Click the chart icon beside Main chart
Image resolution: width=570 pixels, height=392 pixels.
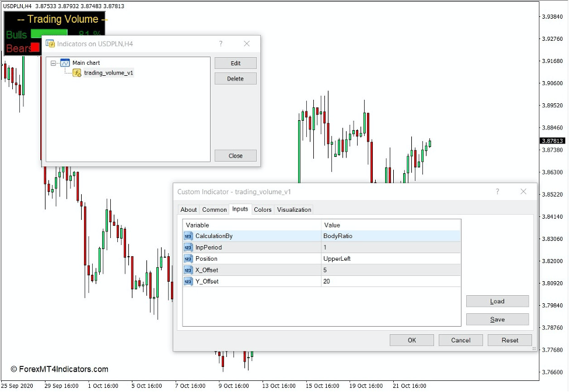[65, 62]
